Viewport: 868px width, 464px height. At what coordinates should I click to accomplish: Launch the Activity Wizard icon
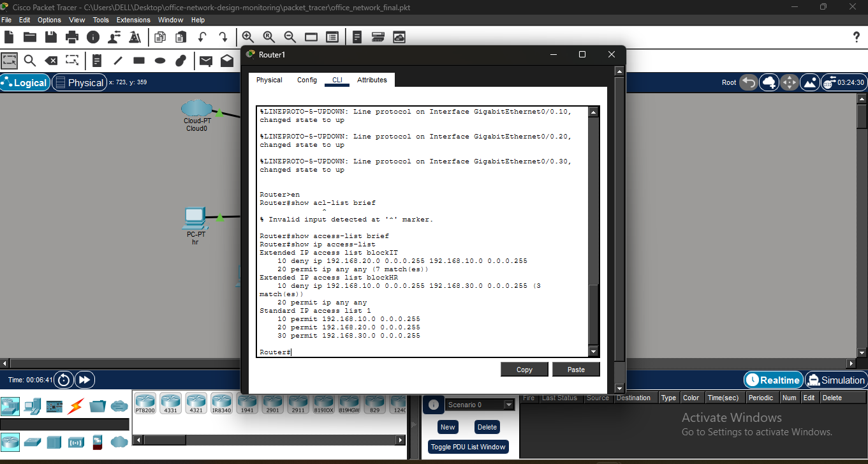pos(114,37)
